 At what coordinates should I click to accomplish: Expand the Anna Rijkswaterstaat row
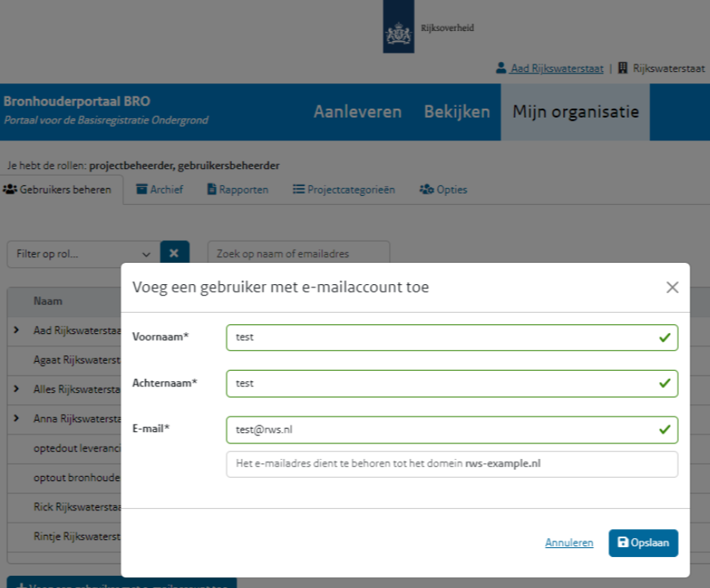16,419
